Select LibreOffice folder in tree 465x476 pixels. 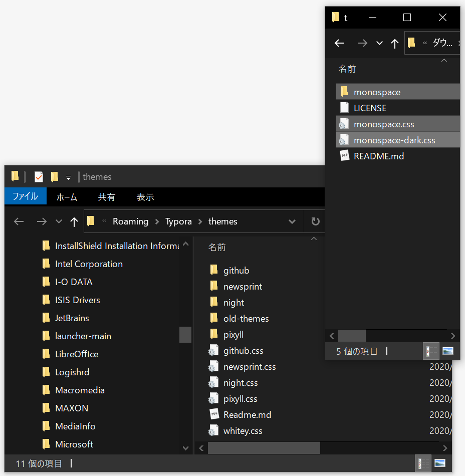coord(71,354)
